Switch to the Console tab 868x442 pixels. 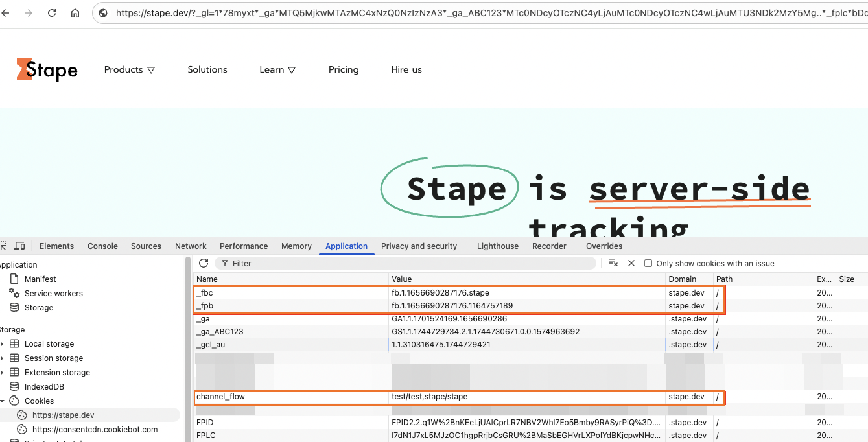click(x=102, y=246)
